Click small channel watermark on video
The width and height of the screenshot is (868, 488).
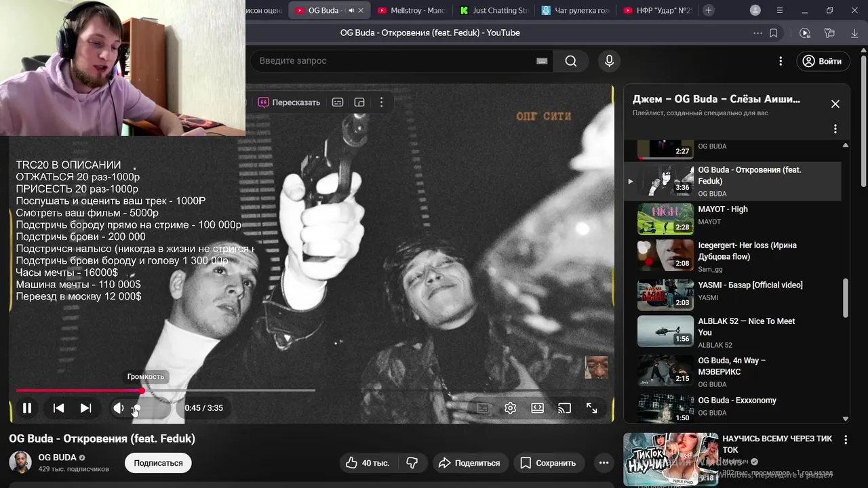pos(596,367)
